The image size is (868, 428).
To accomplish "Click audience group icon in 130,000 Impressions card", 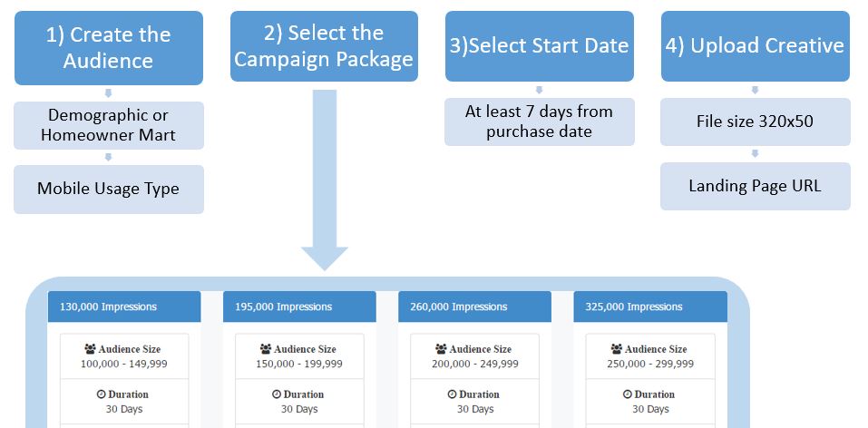I will click(x=90, y=349).
